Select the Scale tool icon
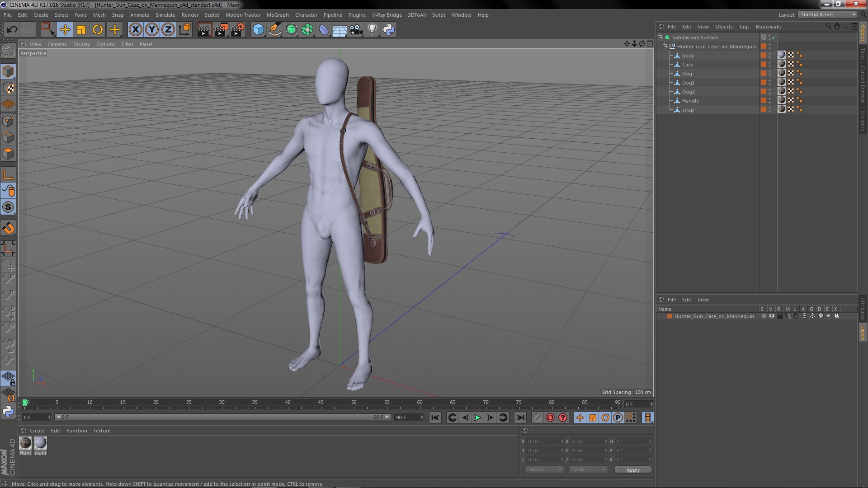This screenshot has width=868, height=488. point(81,30)
